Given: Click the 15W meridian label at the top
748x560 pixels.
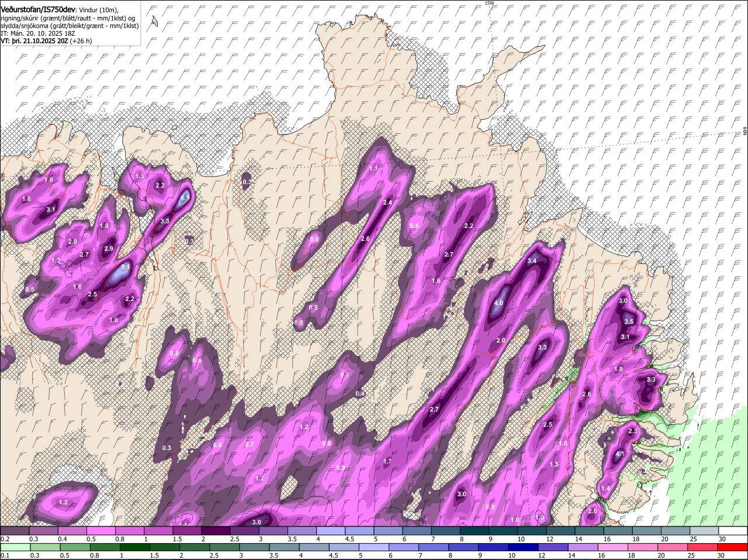Looking at the screenshot, I should [x=489, y=3].
